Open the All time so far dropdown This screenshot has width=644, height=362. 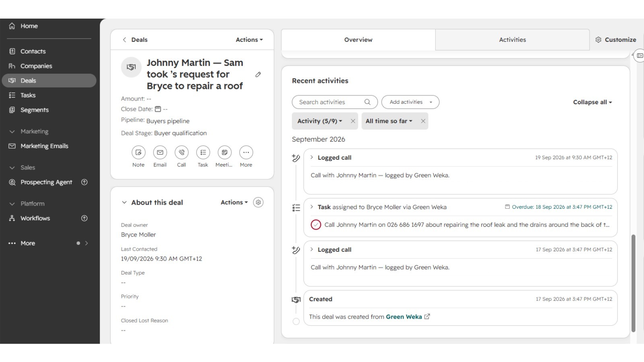point(389,121)
